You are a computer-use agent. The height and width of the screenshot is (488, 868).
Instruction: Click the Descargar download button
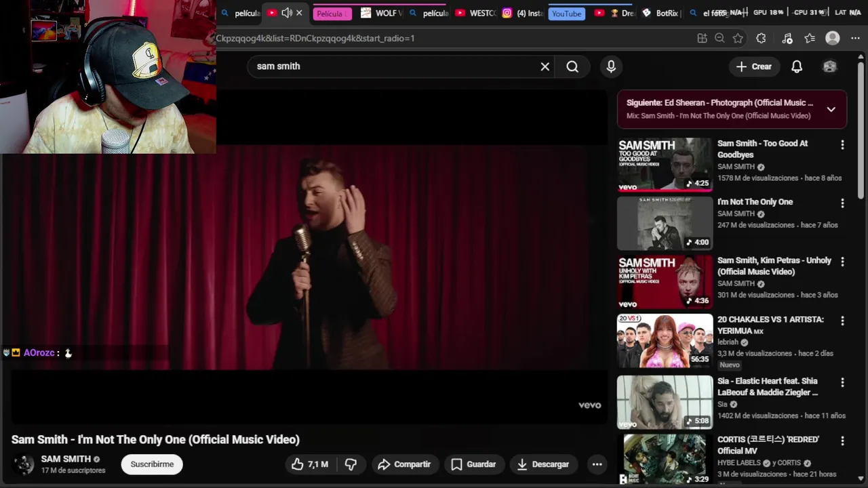coord(543,464)
